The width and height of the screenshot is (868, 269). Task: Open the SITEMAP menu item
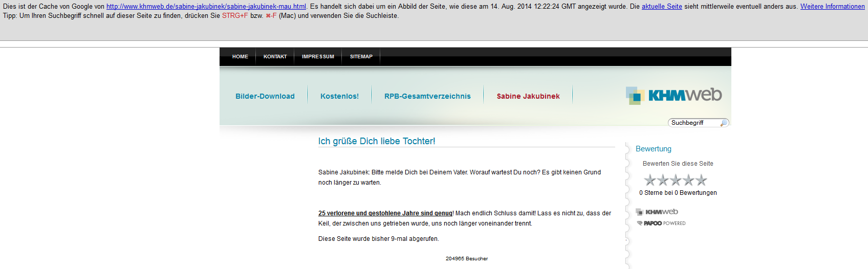point(361,57)
